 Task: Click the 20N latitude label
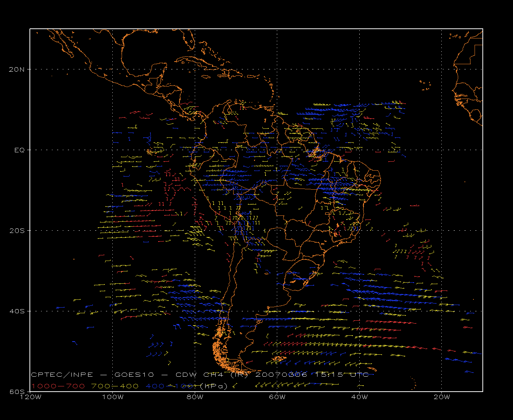point(17,69)
